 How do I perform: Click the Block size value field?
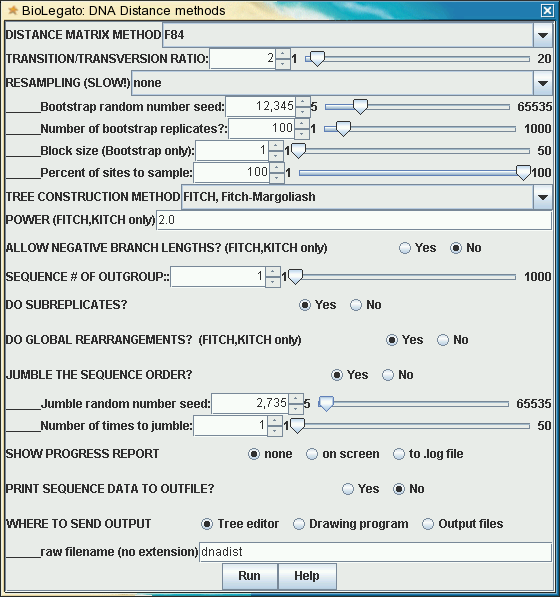tap(232, 151)
